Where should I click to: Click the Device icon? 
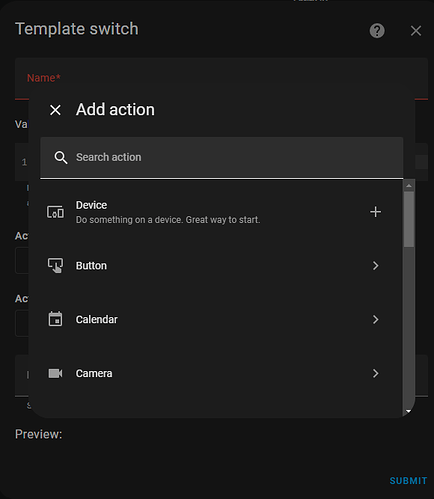(55, 212)
